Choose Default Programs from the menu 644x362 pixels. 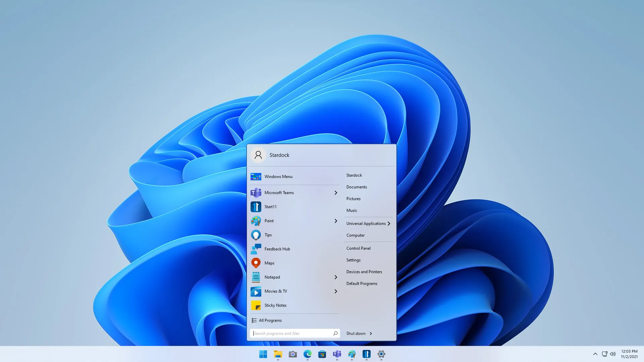362,283
